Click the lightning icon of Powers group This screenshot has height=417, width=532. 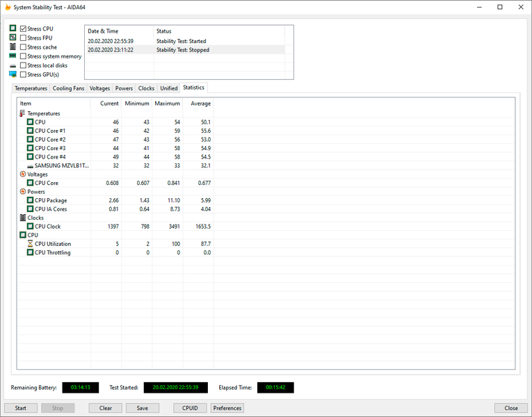point(23,192)
